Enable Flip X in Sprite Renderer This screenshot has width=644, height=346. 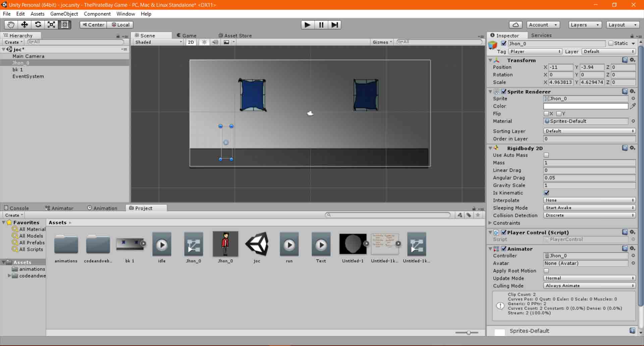(547, 114)
